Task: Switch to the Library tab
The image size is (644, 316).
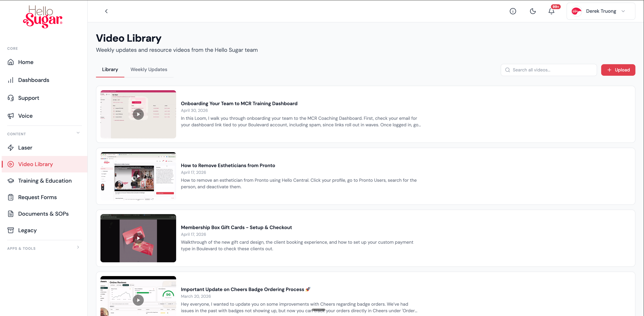Action: [110, 70]
